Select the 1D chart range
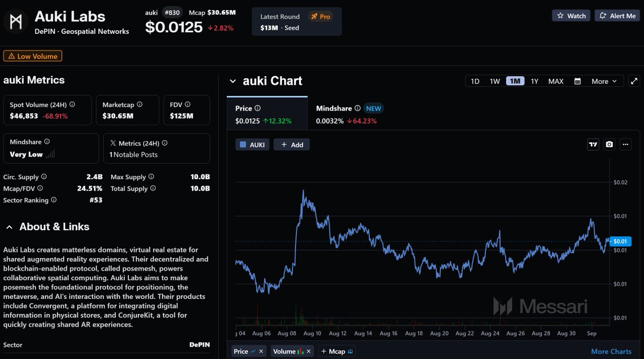This screenshot has width=644, height=359. [475, 81]
